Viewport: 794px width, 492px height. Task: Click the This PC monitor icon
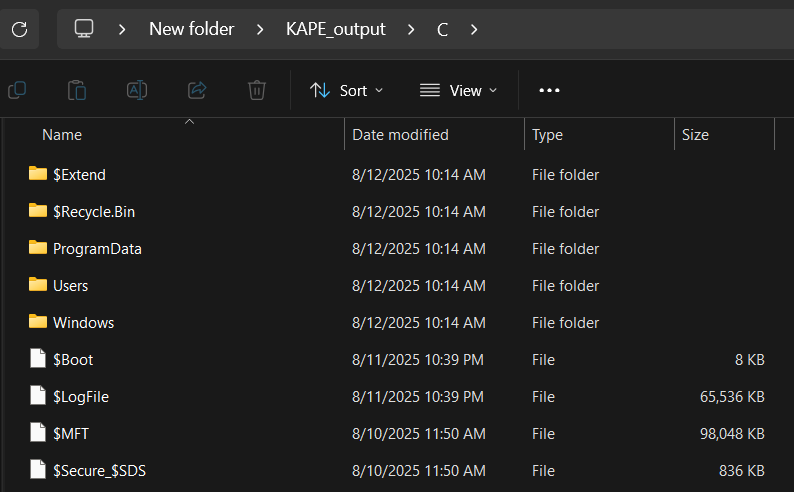tap(85, 29)
